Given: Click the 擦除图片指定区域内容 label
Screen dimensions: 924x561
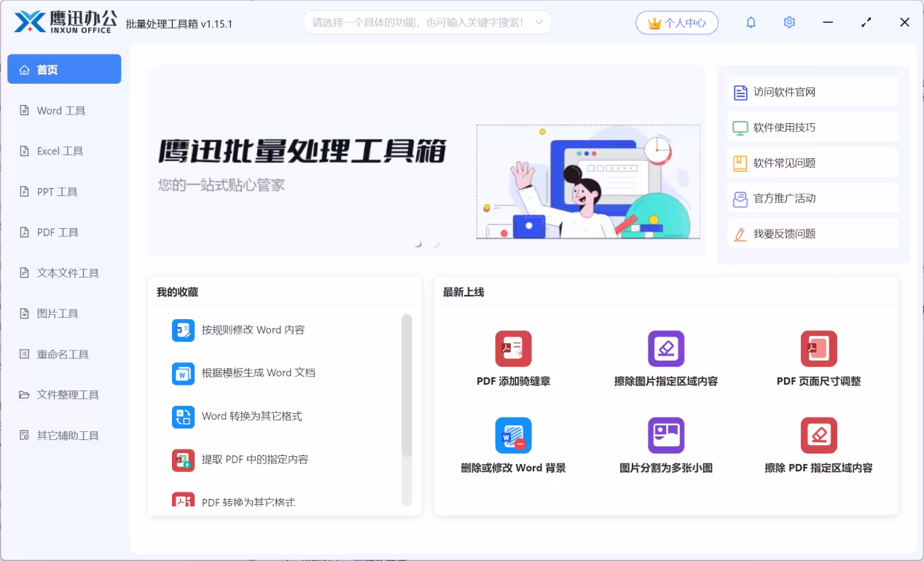Looking at the screenshot, I should (666, 381).
